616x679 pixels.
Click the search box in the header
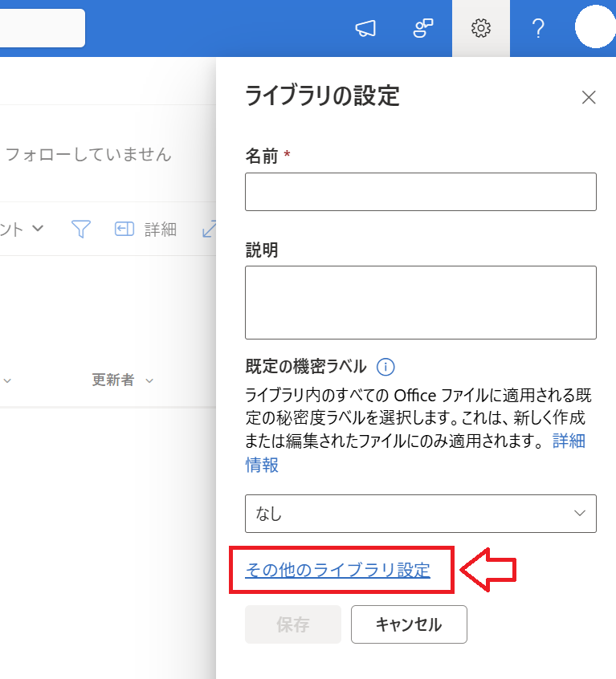(42, 28)
